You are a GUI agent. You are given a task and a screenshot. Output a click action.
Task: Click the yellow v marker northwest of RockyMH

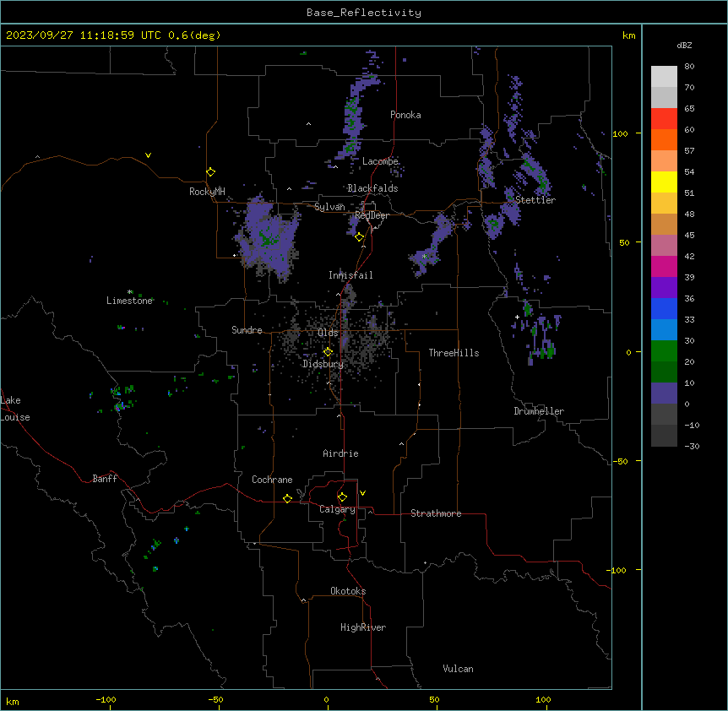(148, 155)
